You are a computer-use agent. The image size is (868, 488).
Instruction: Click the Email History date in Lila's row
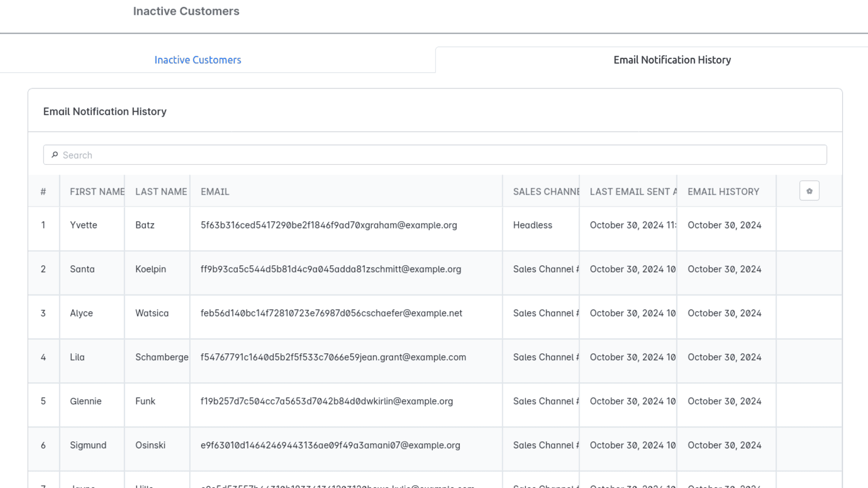coord(725,357)
